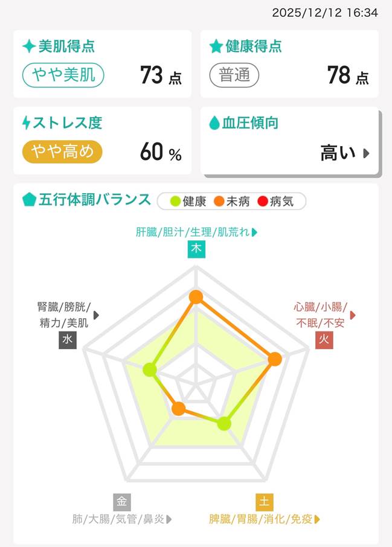Click the pentagon icon beside 五行体調バランス
Screen dimensions: 392x547
(29, 200)
